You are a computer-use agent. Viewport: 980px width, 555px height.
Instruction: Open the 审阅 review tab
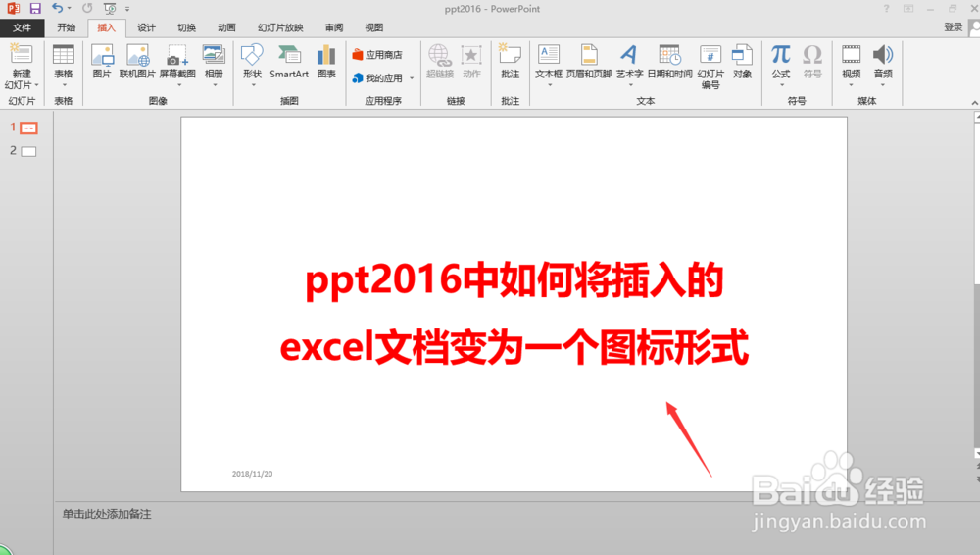(334, 27)
